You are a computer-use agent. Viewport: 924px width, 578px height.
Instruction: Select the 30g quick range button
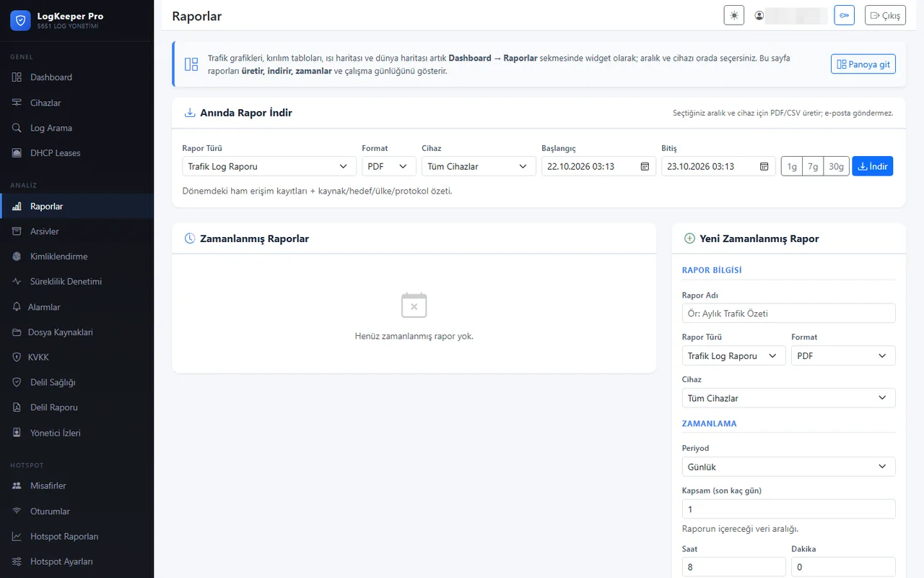[x=836, y=166]
